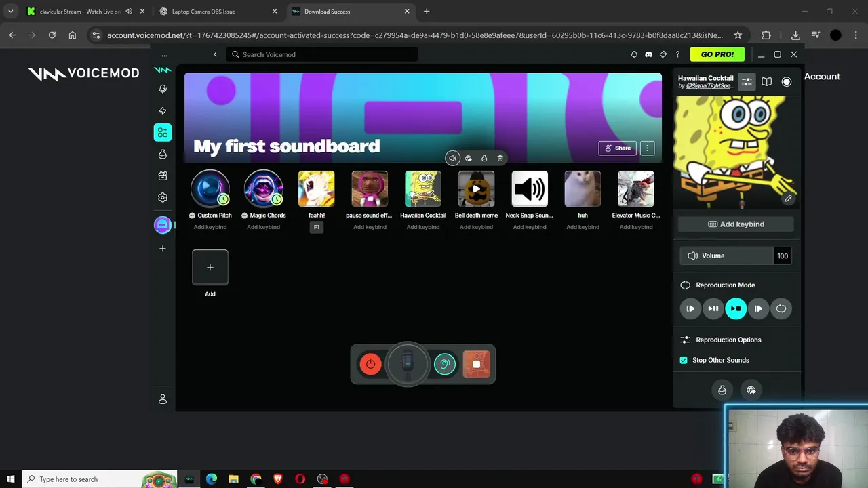Click the tag icon in Voicemod header

pos(663,54)
